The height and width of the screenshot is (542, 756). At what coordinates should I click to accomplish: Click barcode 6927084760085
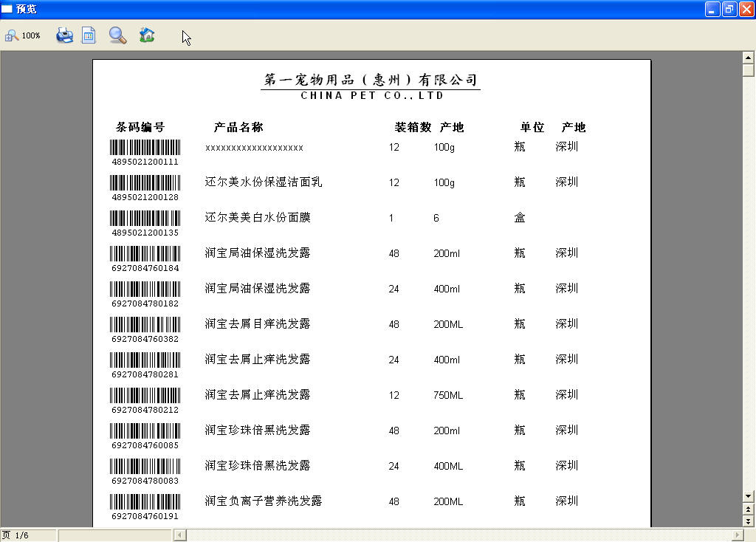click(145, 436)
